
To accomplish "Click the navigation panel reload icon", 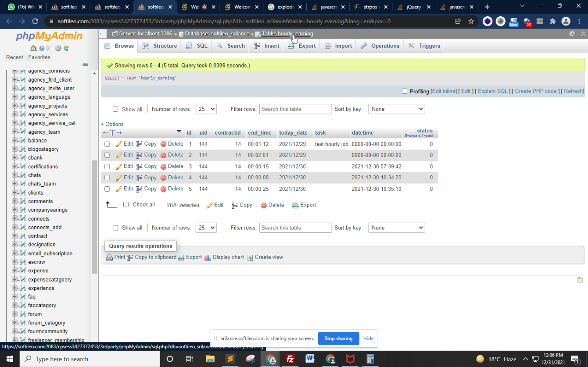I will [x=66, y=48].
